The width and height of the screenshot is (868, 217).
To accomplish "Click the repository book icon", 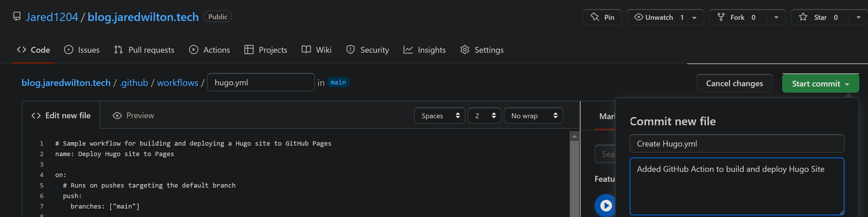I will pos(17,17).
